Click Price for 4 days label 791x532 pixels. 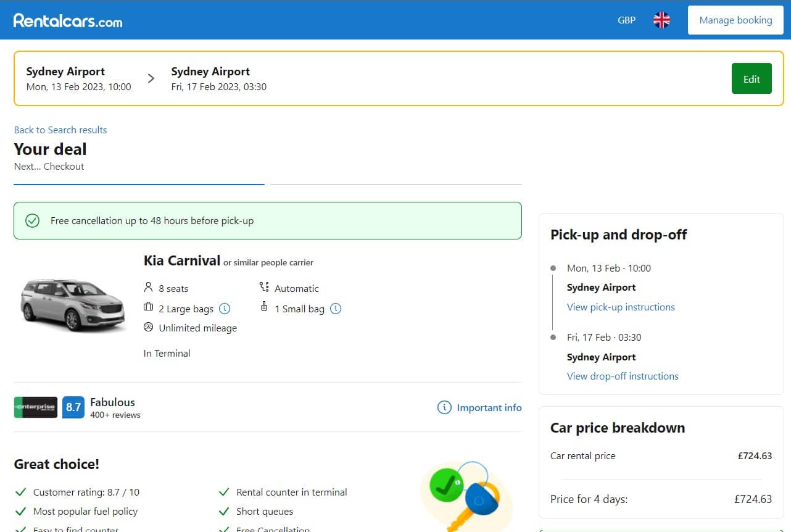click(589, 499)
